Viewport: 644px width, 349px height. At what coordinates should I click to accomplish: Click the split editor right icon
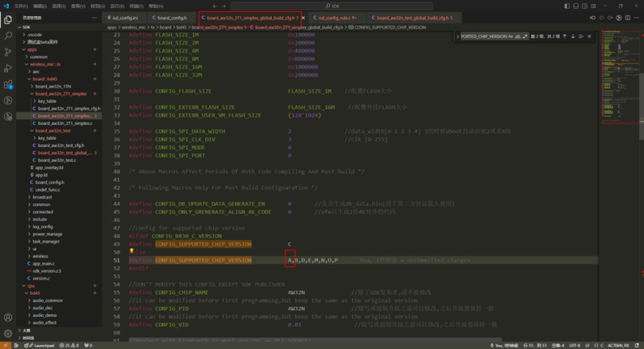627,17
